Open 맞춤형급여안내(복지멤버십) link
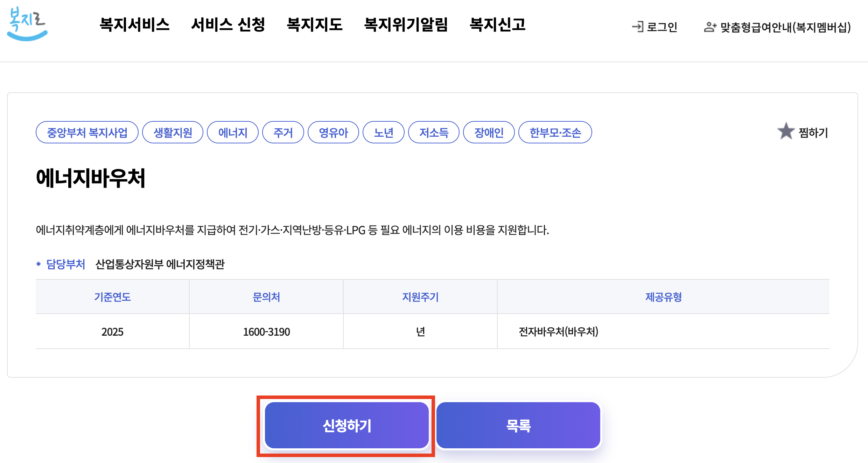Screen dimensions: 868x463 785,27
